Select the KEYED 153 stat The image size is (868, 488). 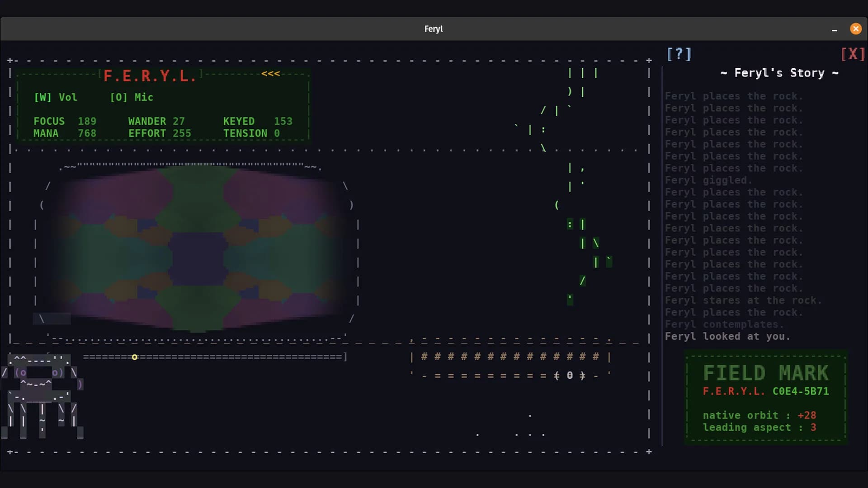(x=258, y=121)
